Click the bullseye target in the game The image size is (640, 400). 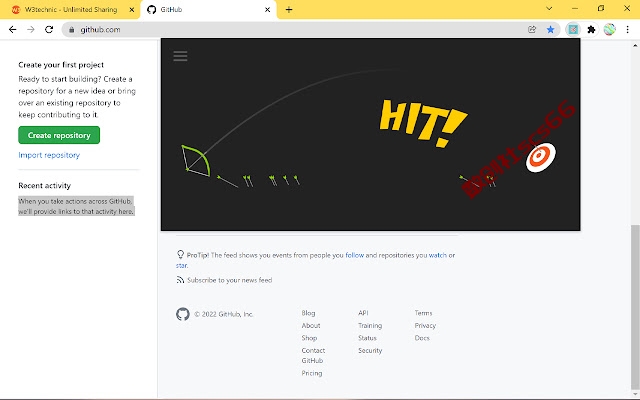tap(540, 157)
